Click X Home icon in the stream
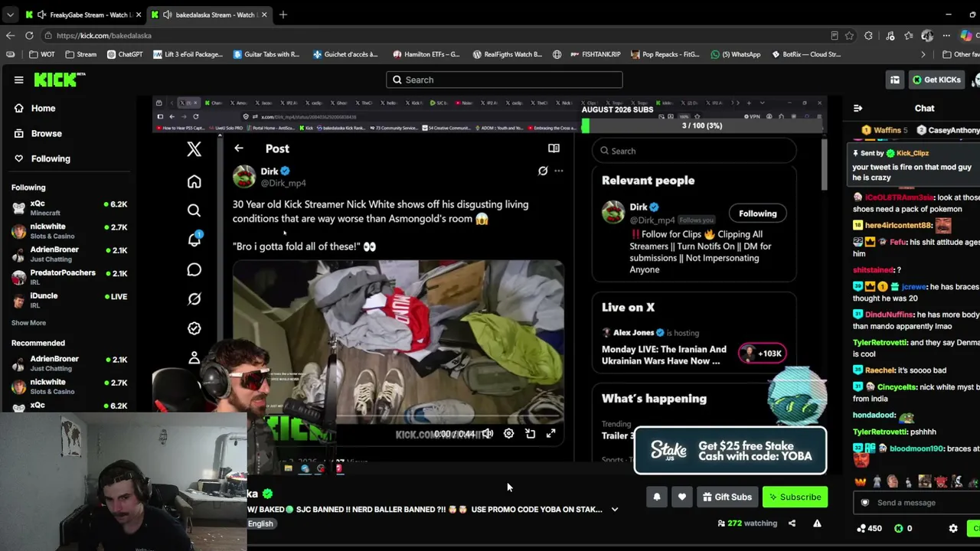The width and height of the screenshot is (980, 551). click(x=194, y=181)
